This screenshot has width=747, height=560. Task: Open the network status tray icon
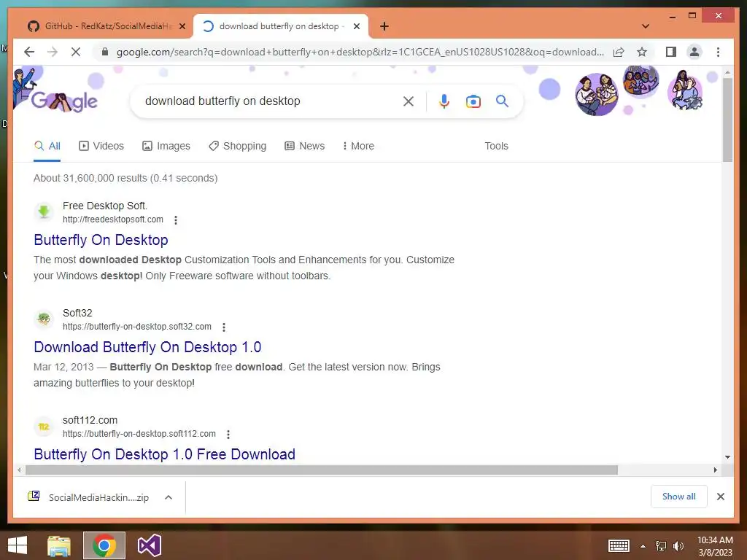click(x=661, y=545)
